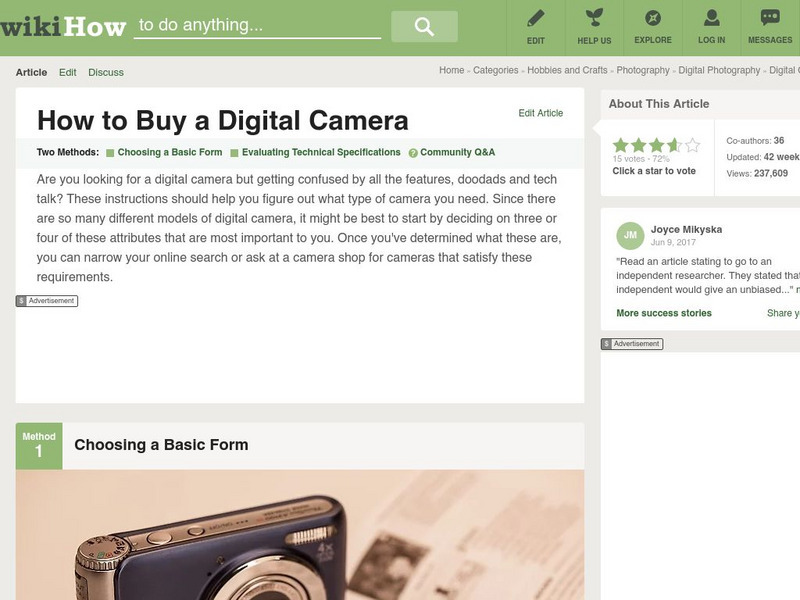
Task: Open the Article tab
Action: pyautogui.click(x=31, y=72)
